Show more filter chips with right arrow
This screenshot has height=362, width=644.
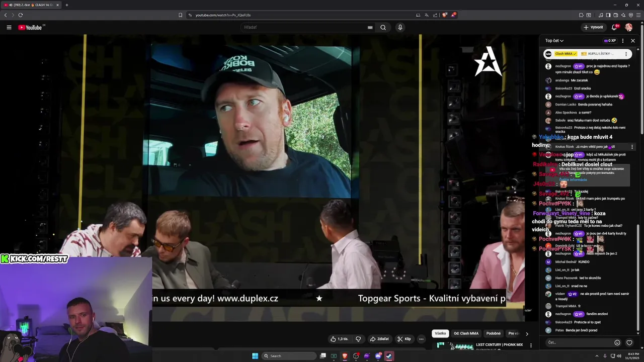tap(527, 333)
